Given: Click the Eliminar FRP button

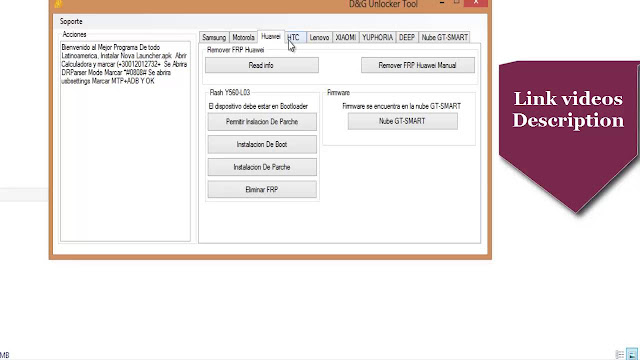Looking at the screenshot, I should click(262, 189).
